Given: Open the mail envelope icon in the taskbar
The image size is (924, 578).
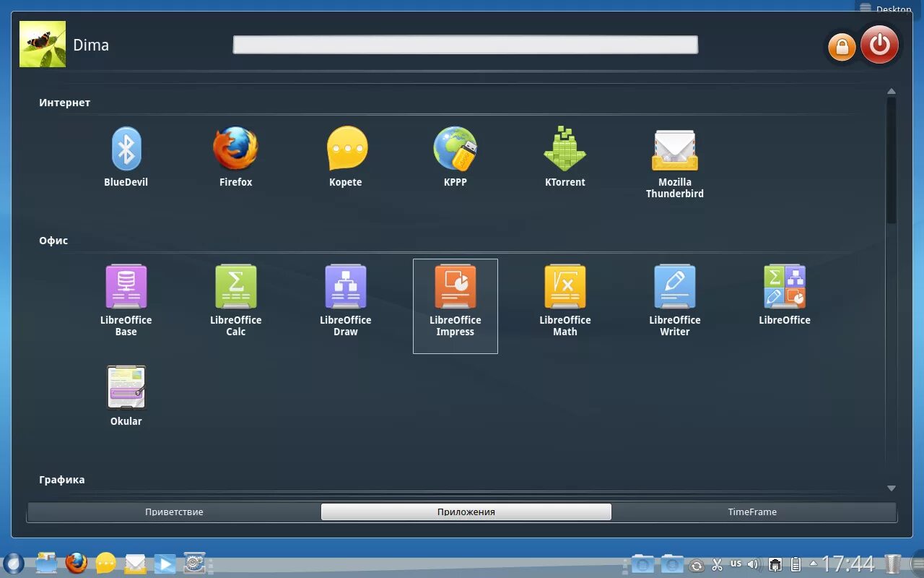Looking at the screenshot, I should pos(136,563).
